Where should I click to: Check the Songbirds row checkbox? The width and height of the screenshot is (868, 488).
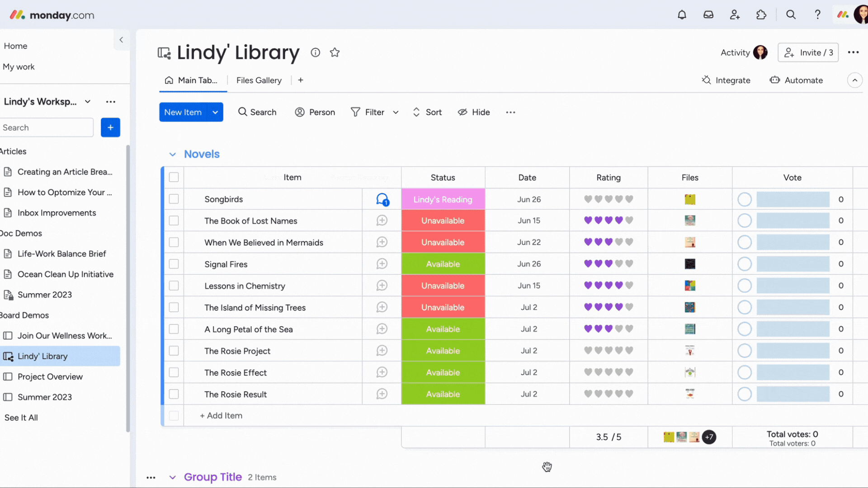click(174, 199)
